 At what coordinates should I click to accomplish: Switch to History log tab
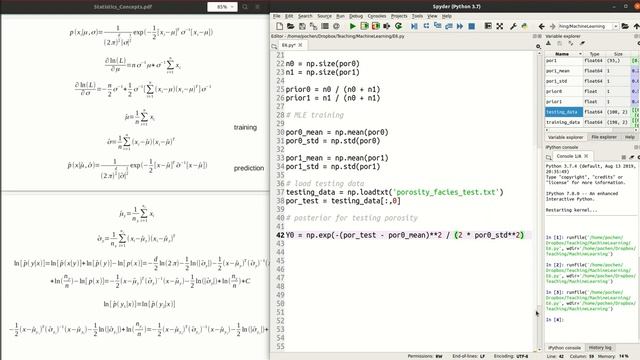coord(600,347)
